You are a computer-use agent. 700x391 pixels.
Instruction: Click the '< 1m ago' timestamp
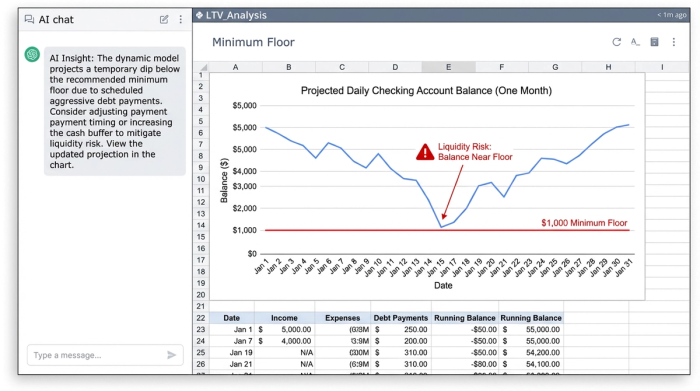pyautogui.click(x=671, y=15)
